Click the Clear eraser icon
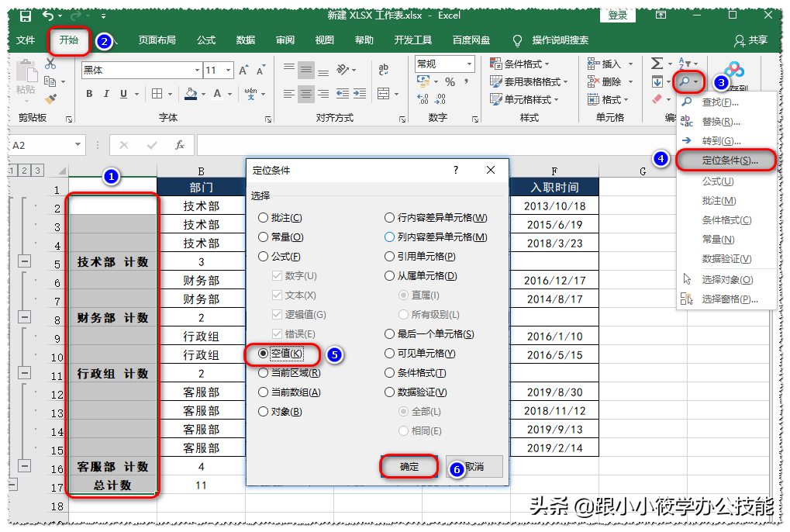This screenshot has width=790, height=532. tap(657, 99)
